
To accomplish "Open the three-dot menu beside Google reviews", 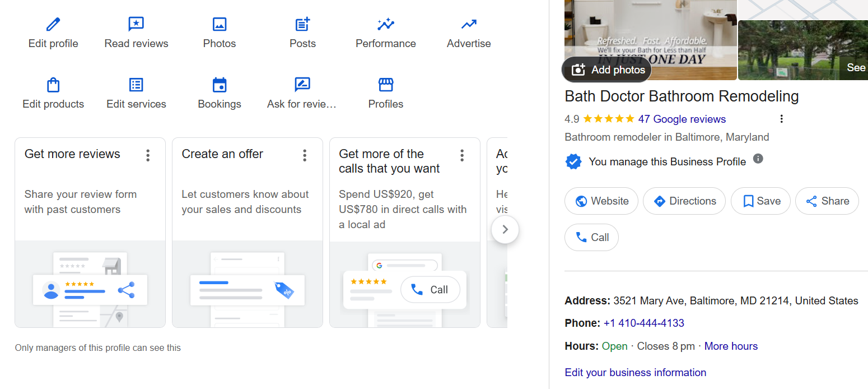I will click(x=781, y=119).
